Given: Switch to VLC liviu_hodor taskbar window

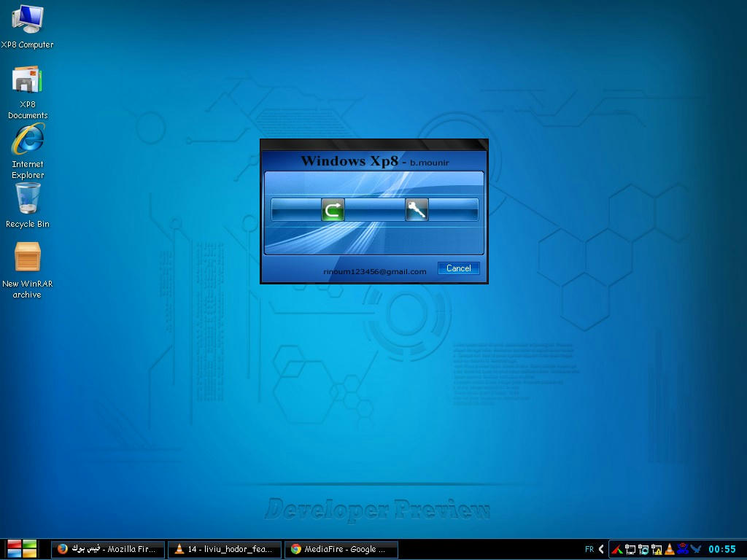Looking at the screenshot, I should (x=225, y=549).
